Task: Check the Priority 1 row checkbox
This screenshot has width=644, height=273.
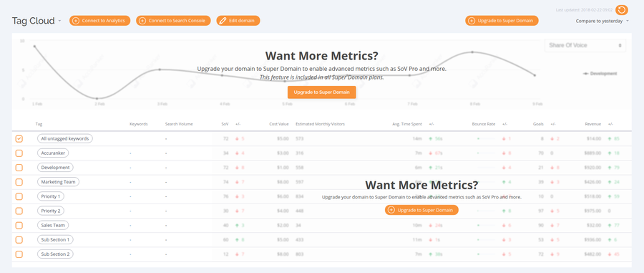Action: [19, 196]
